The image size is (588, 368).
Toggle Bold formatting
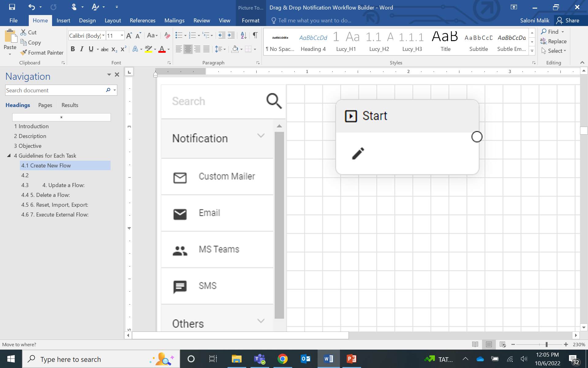pos(73,49)
